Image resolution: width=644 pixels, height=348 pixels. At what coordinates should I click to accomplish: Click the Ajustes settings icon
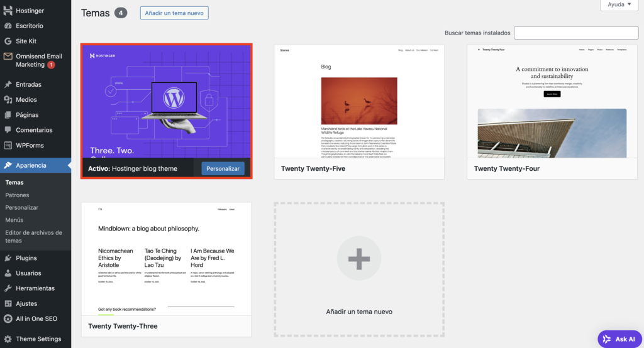click(x=8, y=303)
